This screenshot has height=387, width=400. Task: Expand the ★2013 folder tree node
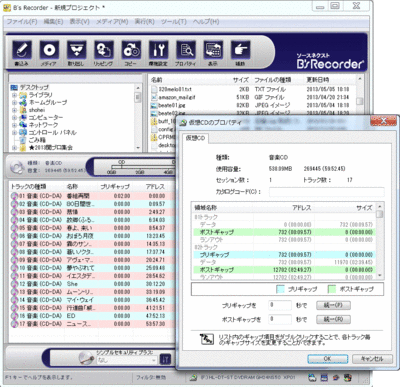[x=14, y=147]
